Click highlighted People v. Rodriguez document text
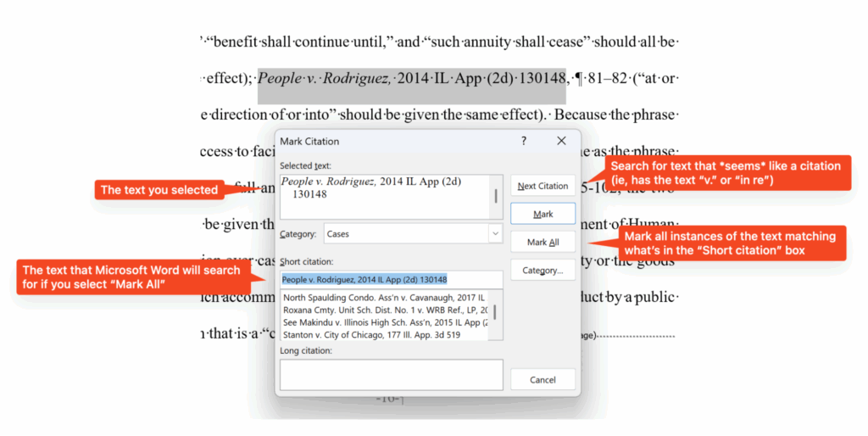The height and width of the screenshot is (436, 868). [x=412, y=79]
